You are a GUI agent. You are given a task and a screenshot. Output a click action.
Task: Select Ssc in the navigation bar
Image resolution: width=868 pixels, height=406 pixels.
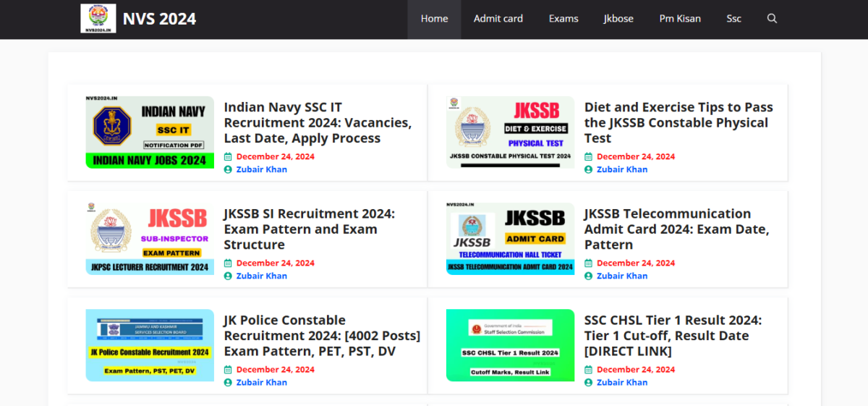point(734,19)
